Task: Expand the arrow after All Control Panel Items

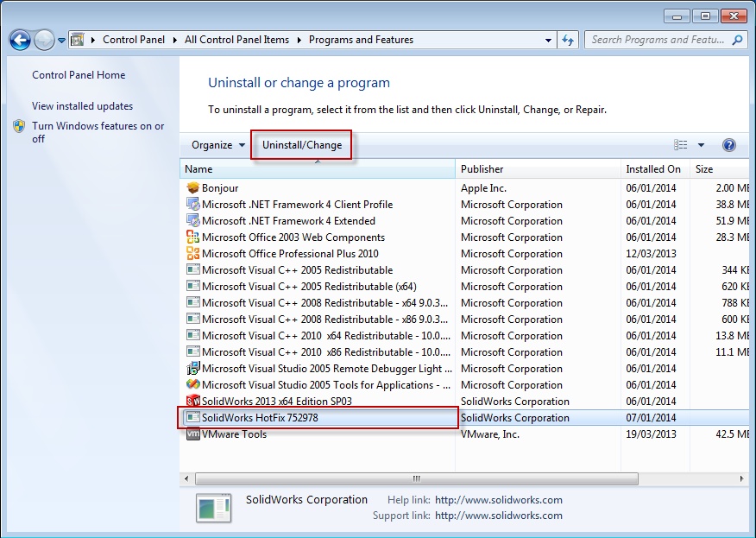Action: coord(299,40)
